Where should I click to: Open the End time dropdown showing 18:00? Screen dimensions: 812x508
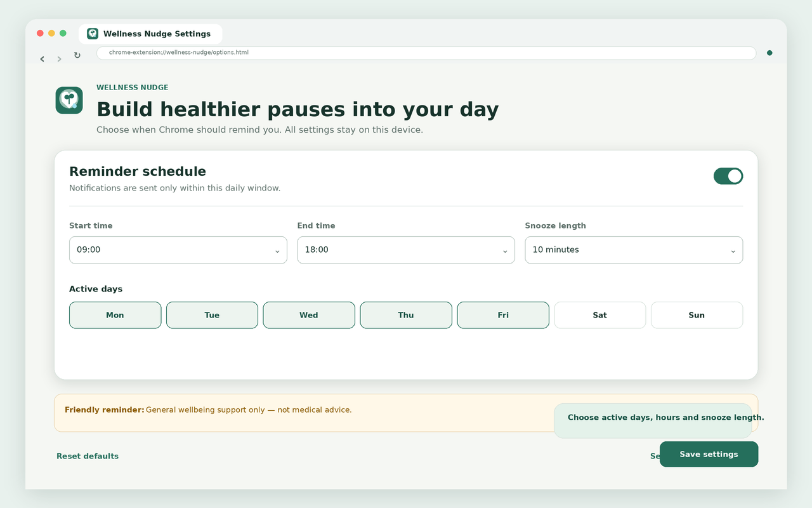click(x=406, y=250)
